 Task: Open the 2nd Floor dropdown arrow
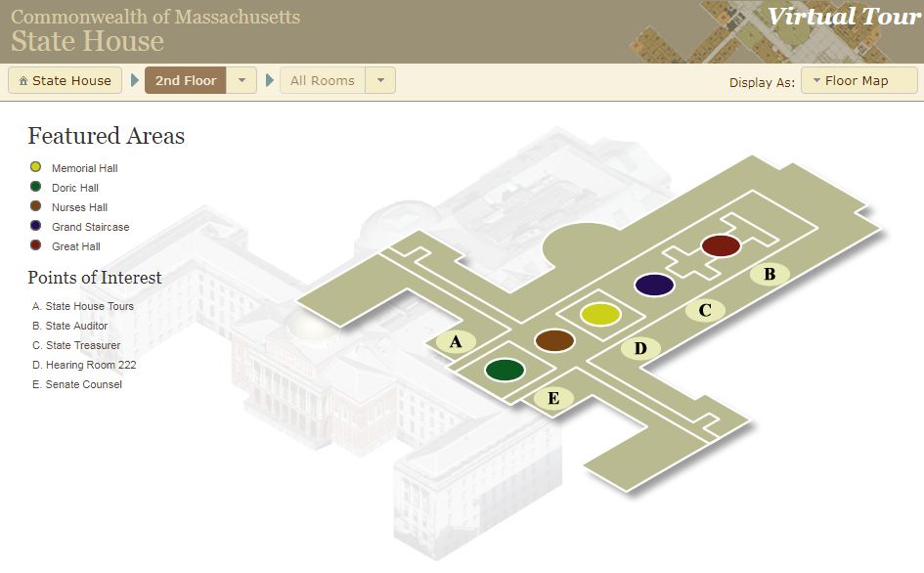[242, 80]
